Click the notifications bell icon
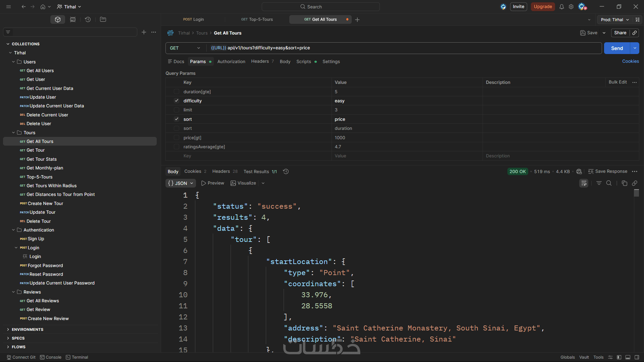644x362 pixels. click(561, 7)
